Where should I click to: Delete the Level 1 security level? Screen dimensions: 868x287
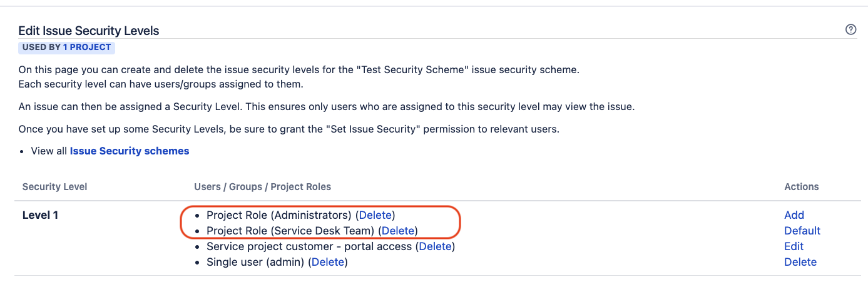[x=800, y=262]
